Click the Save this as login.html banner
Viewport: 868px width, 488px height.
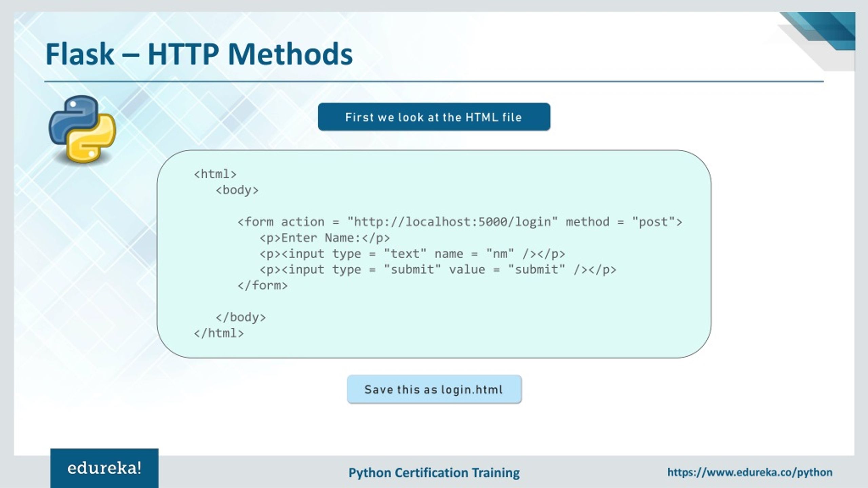tap(433, 389)
